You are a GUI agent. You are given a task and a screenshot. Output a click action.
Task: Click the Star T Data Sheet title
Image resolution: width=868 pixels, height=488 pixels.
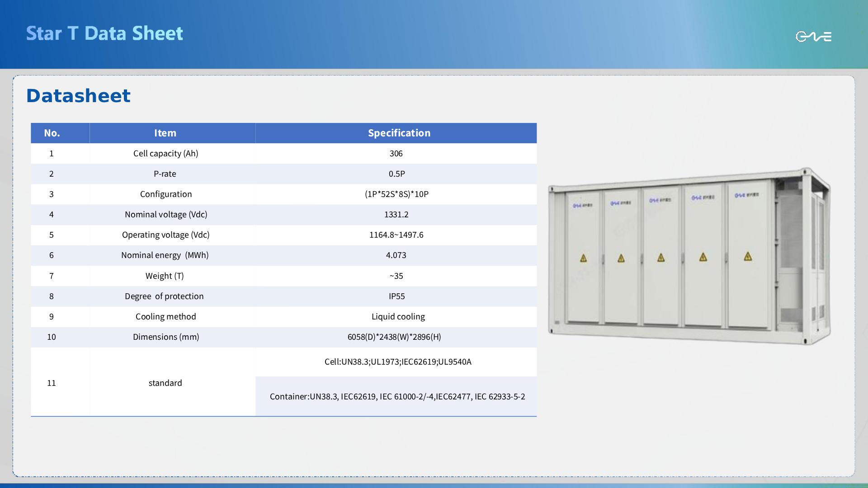tap(104, 33)
